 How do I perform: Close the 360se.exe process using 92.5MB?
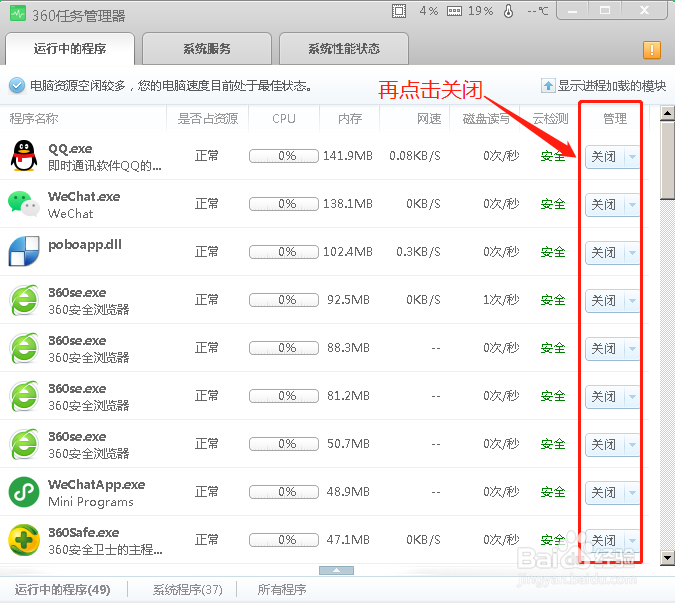pos(604,300)
